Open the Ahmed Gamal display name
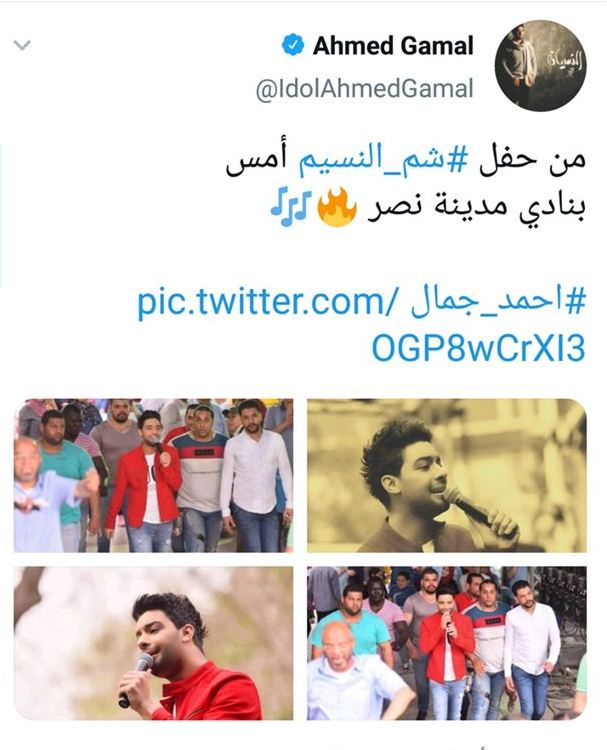 [x=393, y=46]
